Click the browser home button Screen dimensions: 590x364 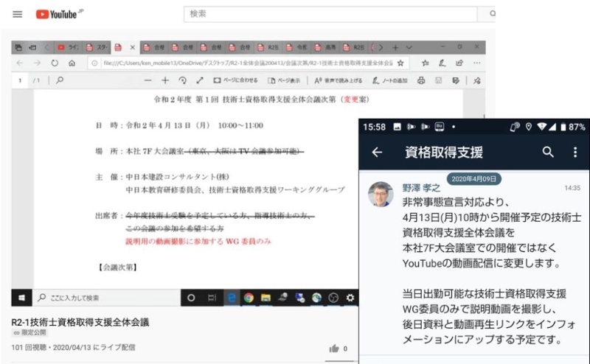coord(73,63)
